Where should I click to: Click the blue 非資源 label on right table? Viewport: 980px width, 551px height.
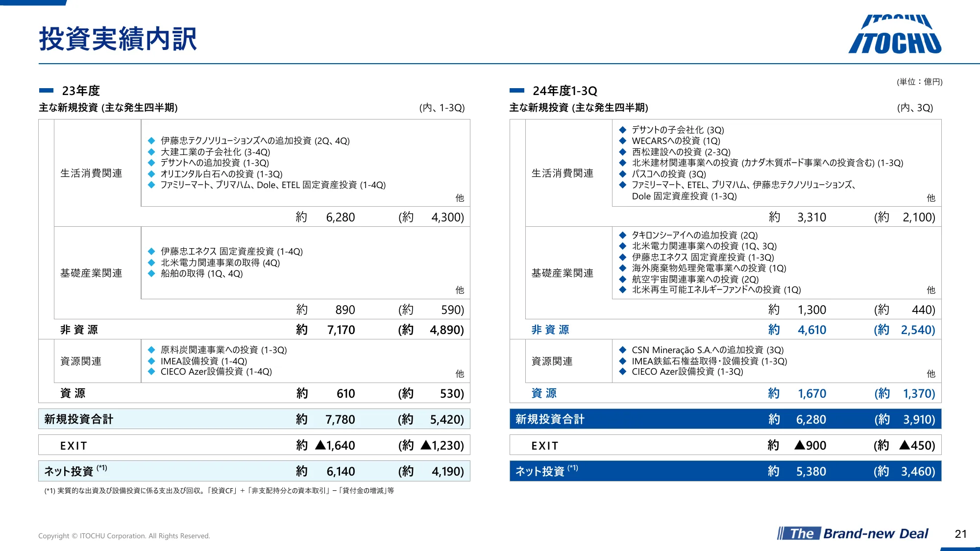[x=550, y=330]
